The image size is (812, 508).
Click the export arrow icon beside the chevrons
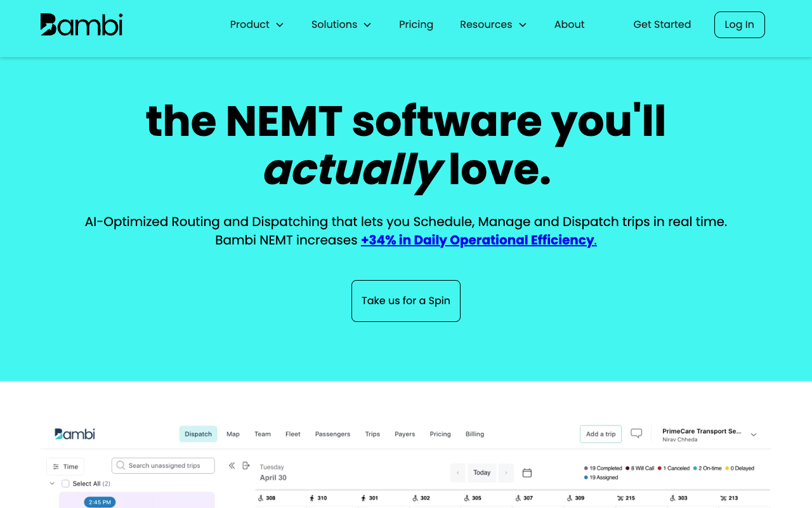246,465
